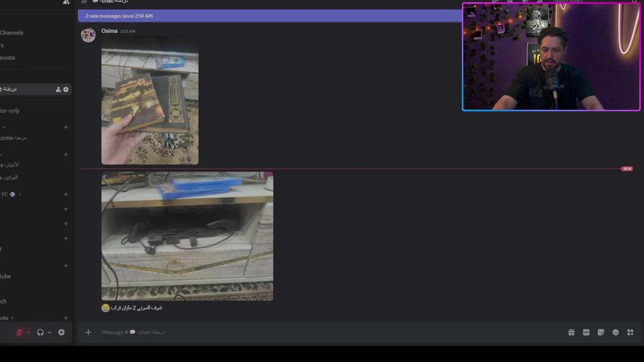The image size is (644, 362).
Task: Select the active دردشة chat channel
Action: coord(35,89)
